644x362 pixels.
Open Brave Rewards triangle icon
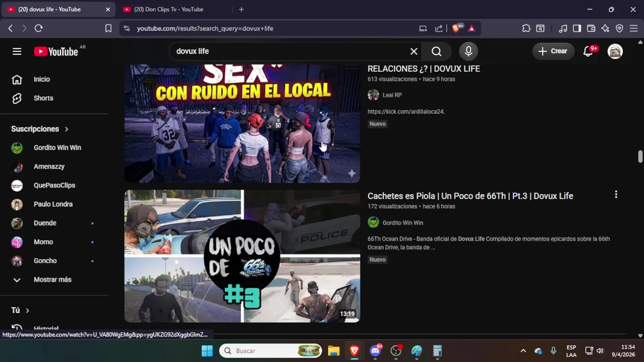(x=471, y=29)
